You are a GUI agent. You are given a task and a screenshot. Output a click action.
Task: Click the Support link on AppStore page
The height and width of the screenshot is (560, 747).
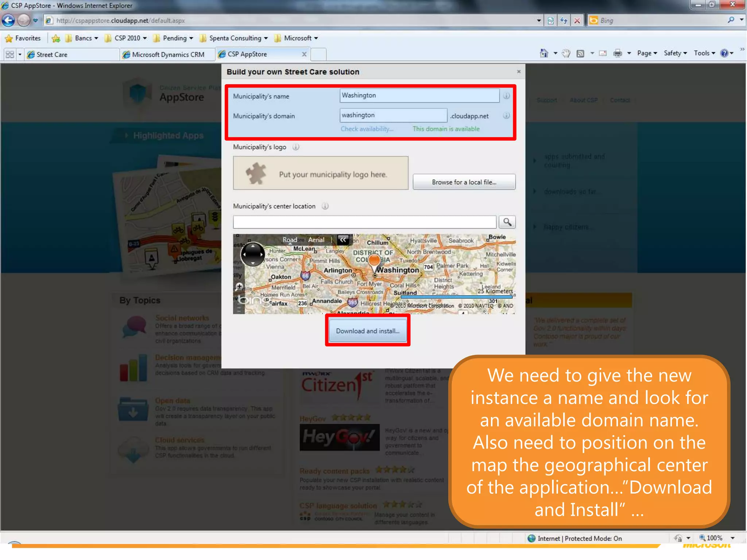click(x=546, y=100)
